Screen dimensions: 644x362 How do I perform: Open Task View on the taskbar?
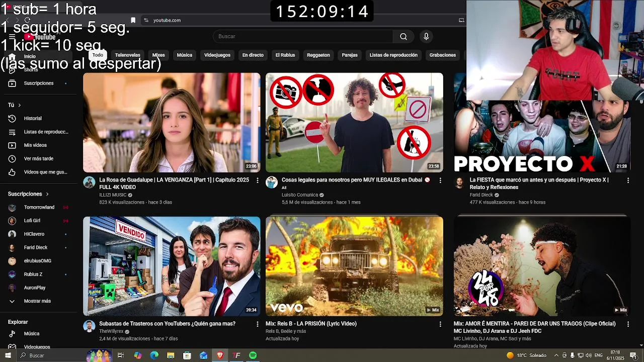tap(121, 355)
